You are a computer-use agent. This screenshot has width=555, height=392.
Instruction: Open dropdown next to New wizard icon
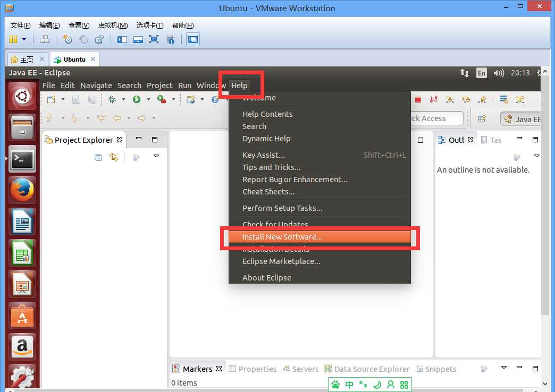[x=63, y=100]
